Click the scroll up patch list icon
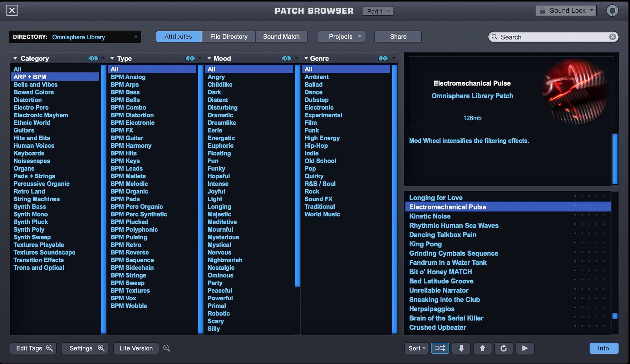The image size is (630, 364). [483, 348]
